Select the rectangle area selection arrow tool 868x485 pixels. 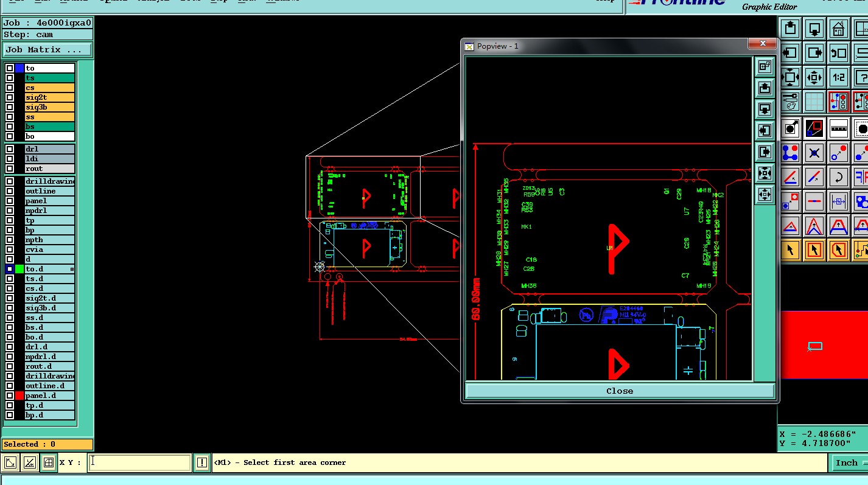tap(814, 249)
